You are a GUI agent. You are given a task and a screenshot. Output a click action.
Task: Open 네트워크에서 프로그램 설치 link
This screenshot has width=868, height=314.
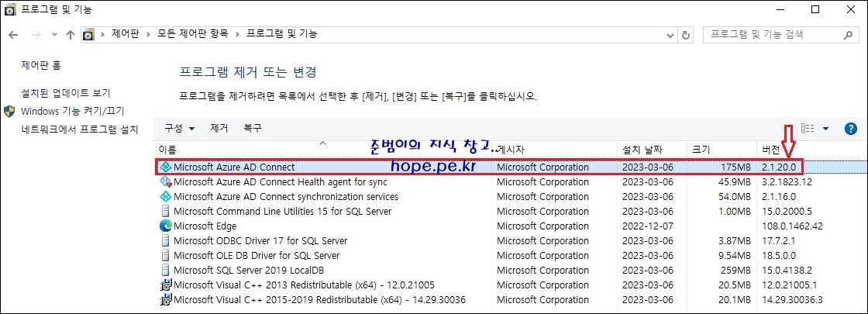pos(80,129)
